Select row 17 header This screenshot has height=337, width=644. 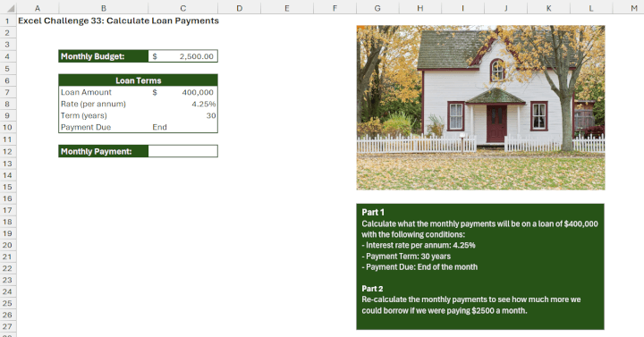pyautogui.click(x=8, y=210)
